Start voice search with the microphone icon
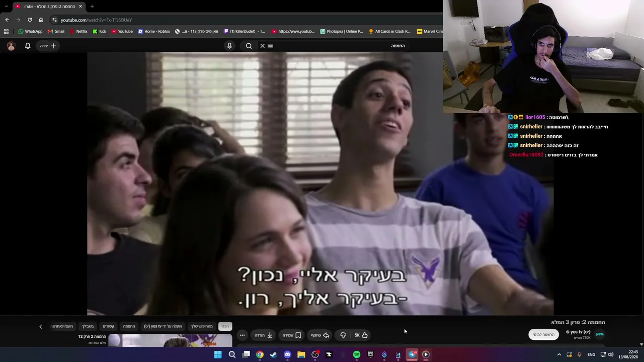The width and height of the screenshot is (644, 362). click(229, 46)
